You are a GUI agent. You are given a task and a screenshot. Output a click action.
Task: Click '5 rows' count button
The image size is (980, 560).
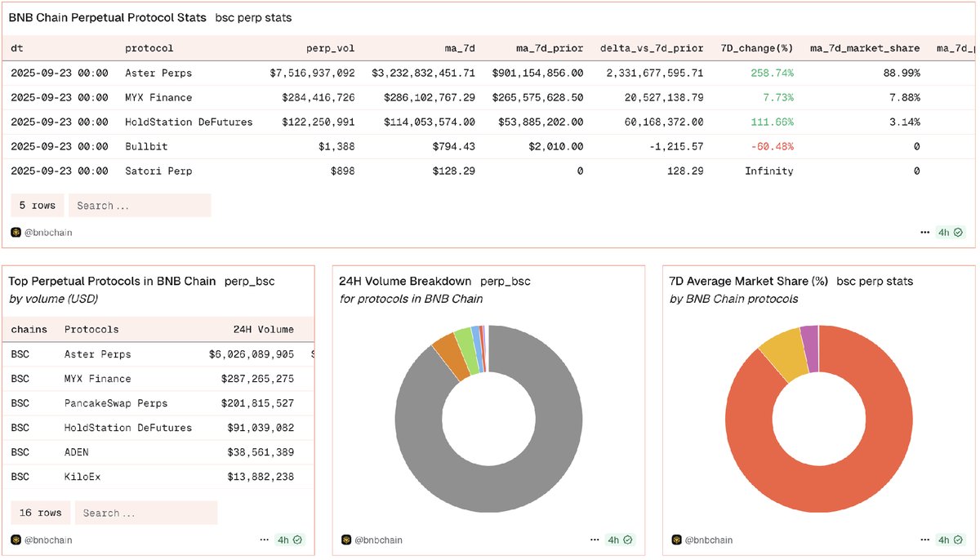click(x=38, y=205)
